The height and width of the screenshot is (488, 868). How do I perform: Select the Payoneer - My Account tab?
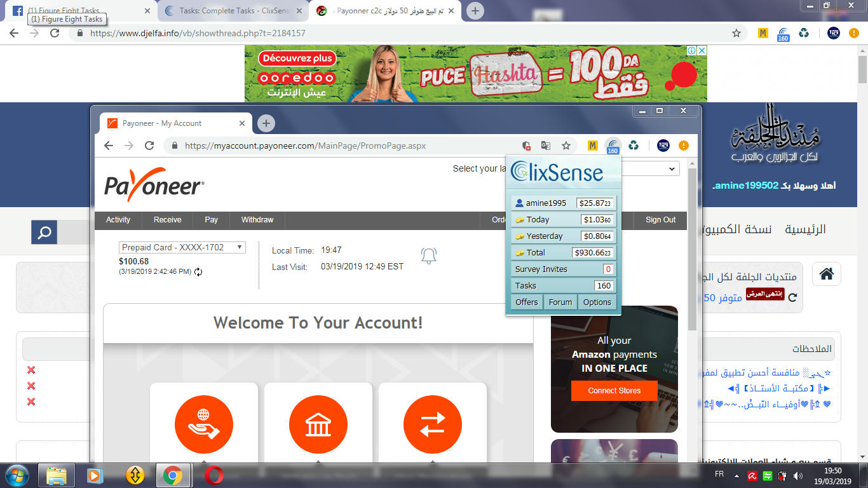tap(175, 123)
